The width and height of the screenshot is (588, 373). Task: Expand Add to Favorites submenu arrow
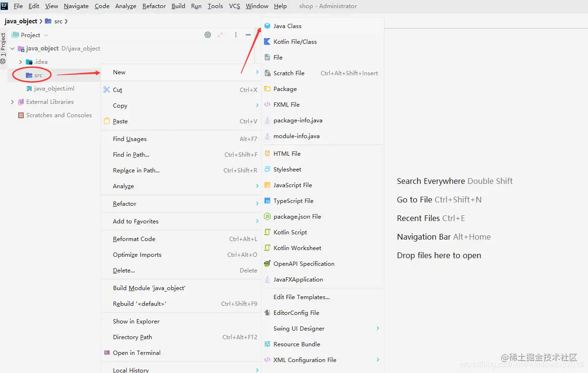[x=257, y=221]
